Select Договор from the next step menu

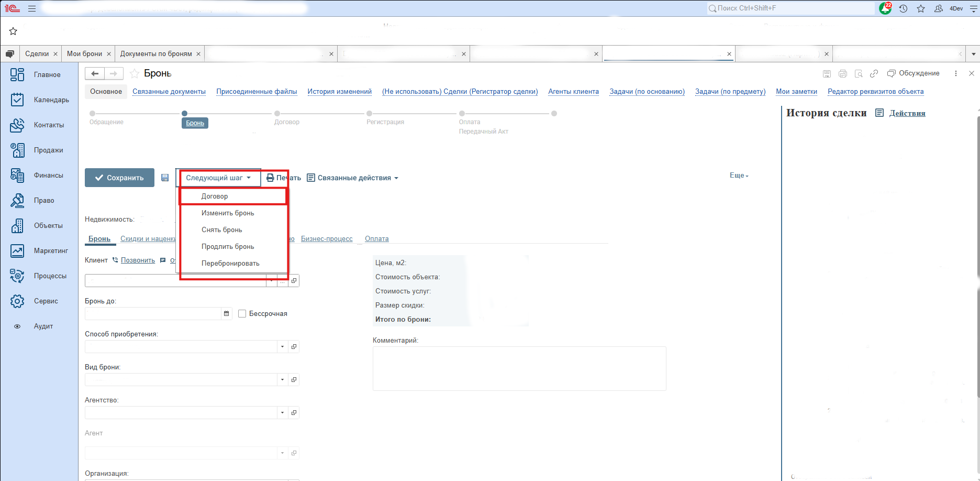pos(215,196)
